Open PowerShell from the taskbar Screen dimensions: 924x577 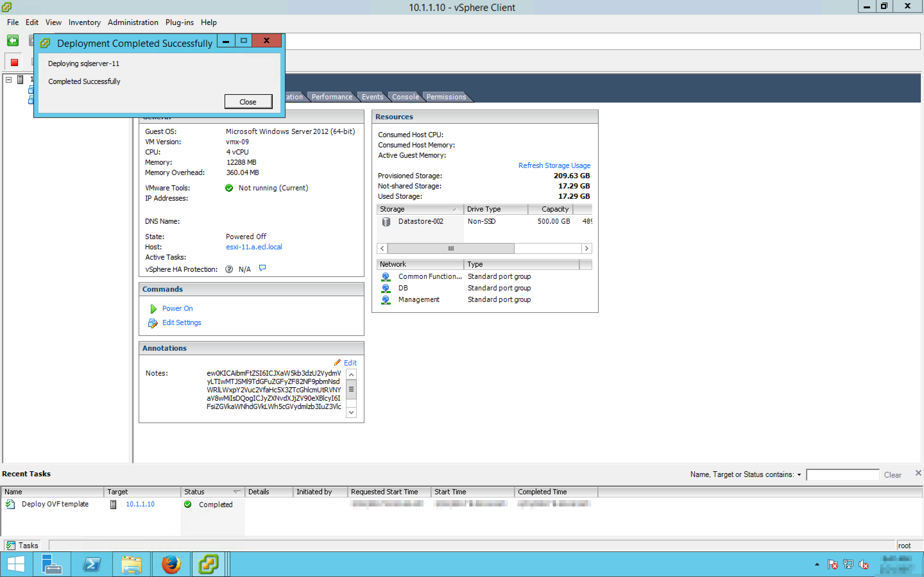92,564
